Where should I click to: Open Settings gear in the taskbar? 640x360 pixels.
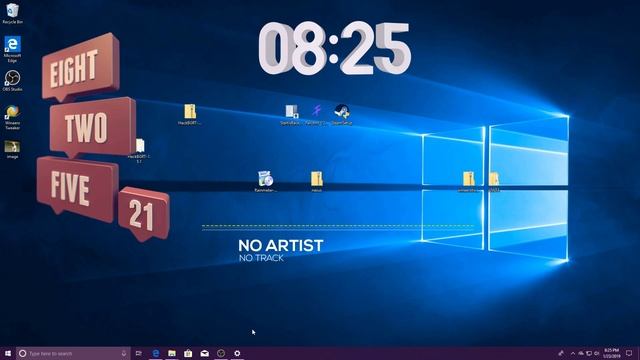[x=237, y=353]
